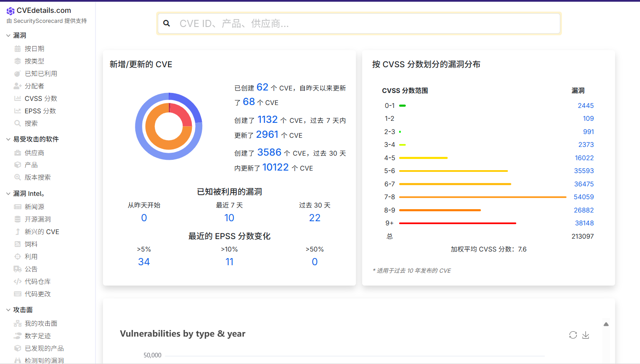Click the CVE ID search input field
The width and height of the screenshot is (640, 364).
coord(365,23)
